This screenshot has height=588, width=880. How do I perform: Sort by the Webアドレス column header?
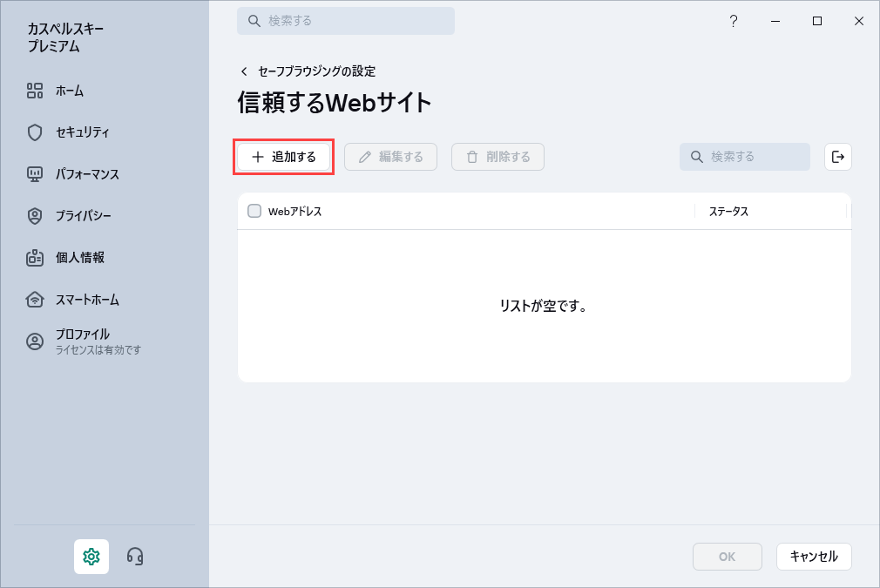(x=294, y=212)
